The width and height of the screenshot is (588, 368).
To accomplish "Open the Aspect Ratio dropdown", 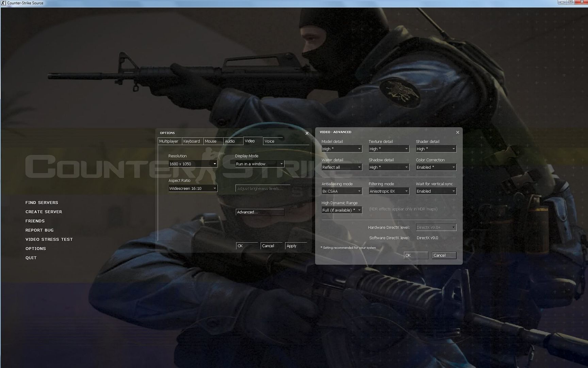I will (193, 188).
